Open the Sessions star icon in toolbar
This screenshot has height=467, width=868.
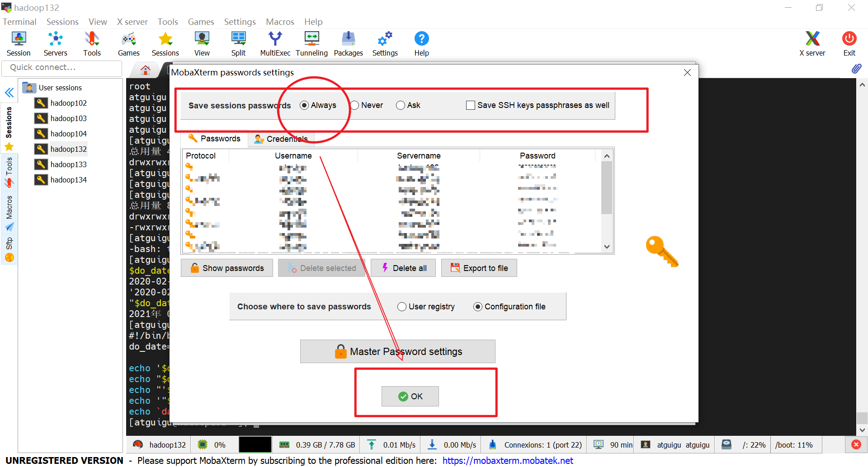(165, 44)
